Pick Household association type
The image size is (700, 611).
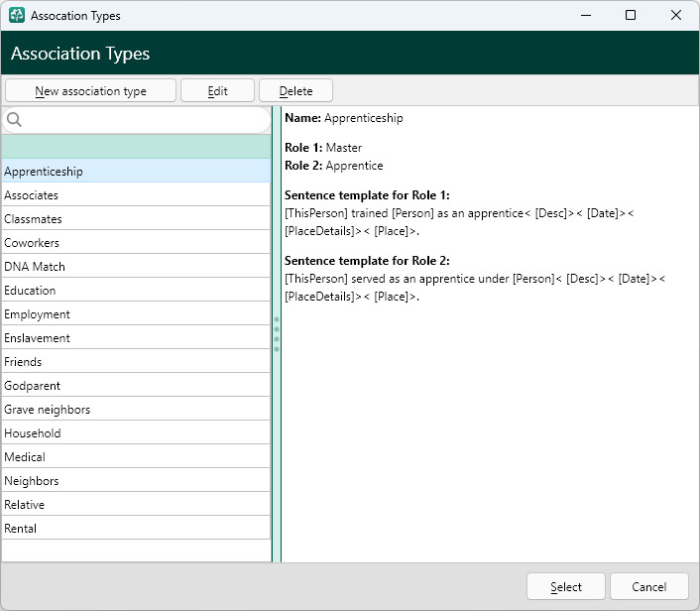click(136, 432)
